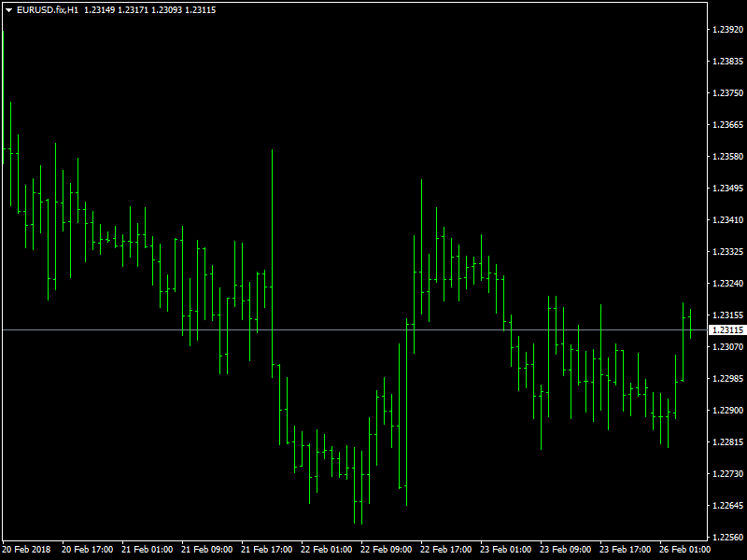Click the 1.23155 price axis label
This screenshot has width=747, height=560.
(727, 315)
